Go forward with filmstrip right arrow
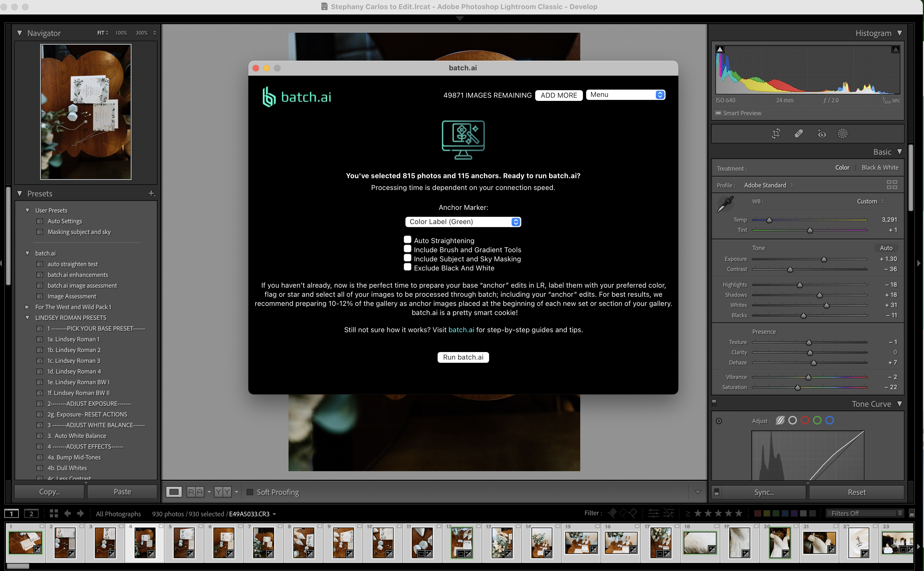924x571 pixels. pos(80,514)
